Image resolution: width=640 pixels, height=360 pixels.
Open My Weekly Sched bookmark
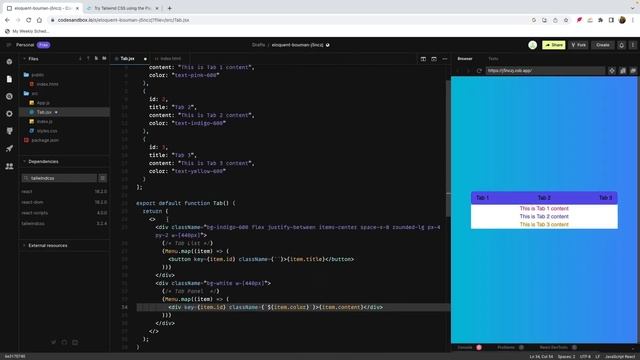click(27, 31)
